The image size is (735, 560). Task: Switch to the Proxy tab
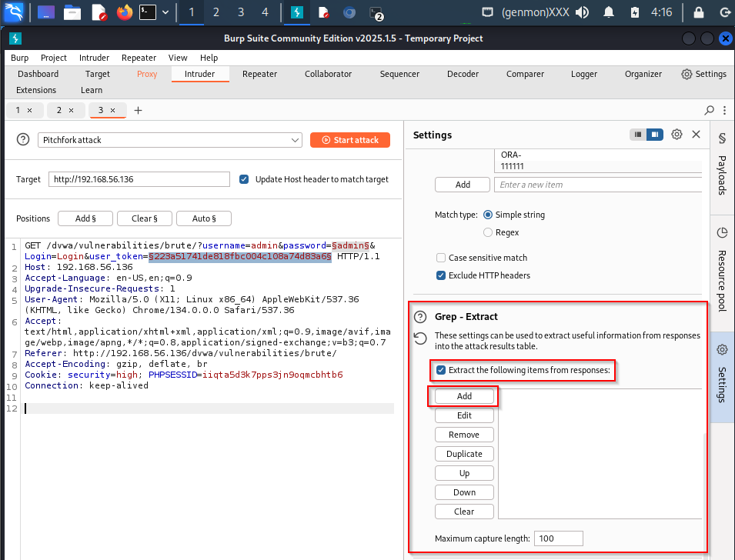(x=147, y=74)
